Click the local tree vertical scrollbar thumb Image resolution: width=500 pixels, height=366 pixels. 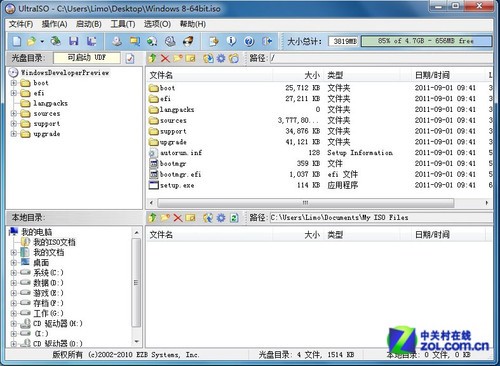[136, 282]
